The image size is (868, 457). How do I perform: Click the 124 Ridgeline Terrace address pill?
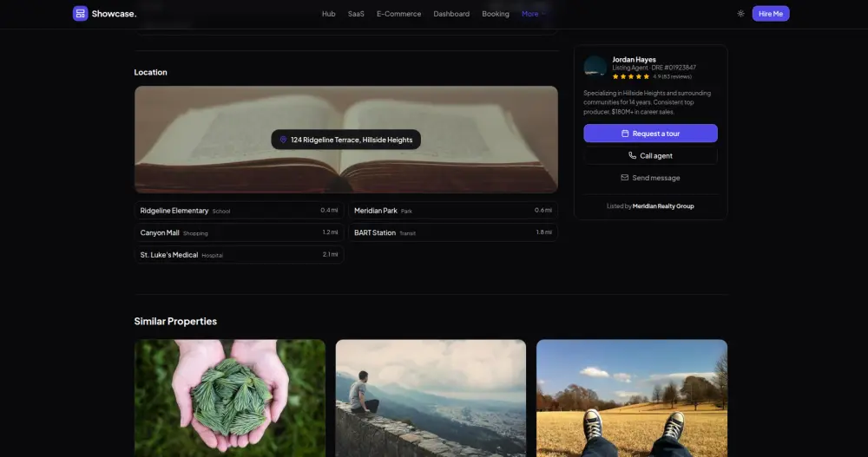pos(346,140)
